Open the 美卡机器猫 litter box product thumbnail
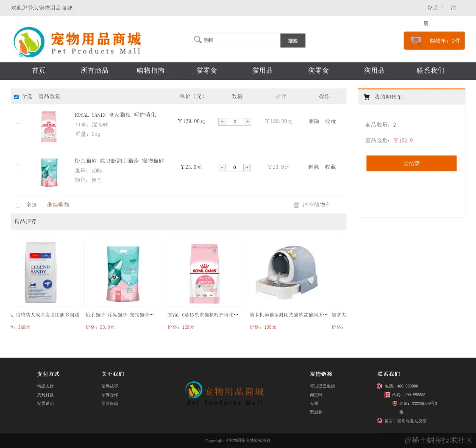Viewport: 476px width, 448px height. click(287, 272)
